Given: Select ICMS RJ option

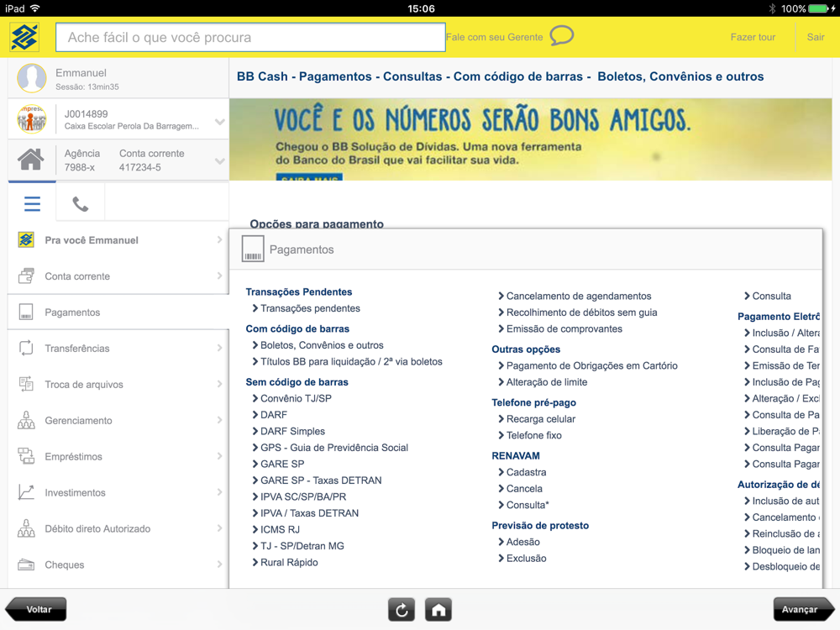Looking at the screenshot, I should [281, 530].
